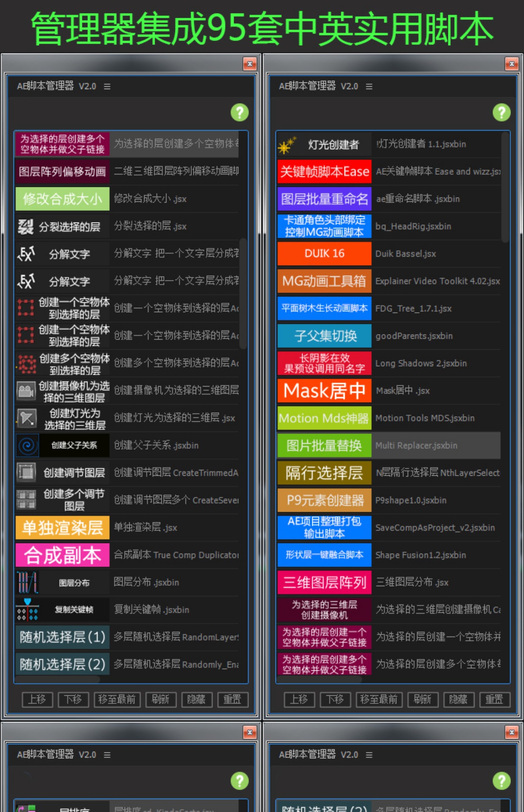Click the green help icon in left panel

(x=240, y=112)
